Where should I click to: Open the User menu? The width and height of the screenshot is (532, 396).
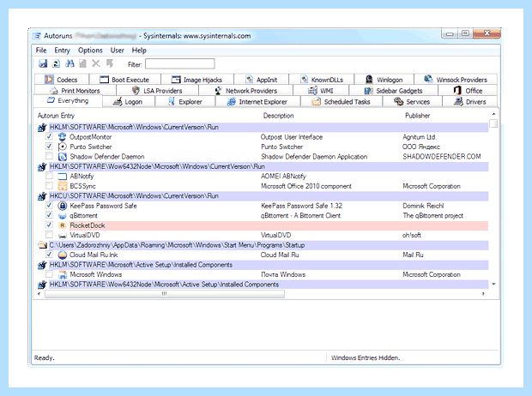coord(117,51)
